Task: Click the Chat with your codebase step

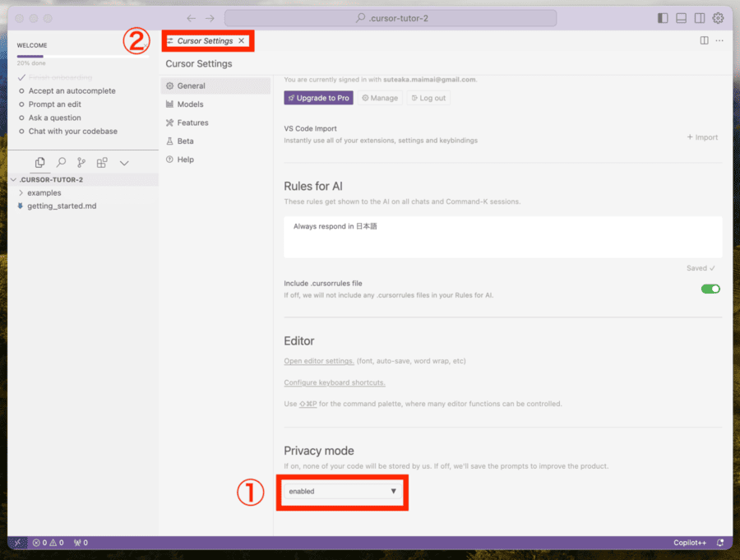Action: click(x=72, y=132)
